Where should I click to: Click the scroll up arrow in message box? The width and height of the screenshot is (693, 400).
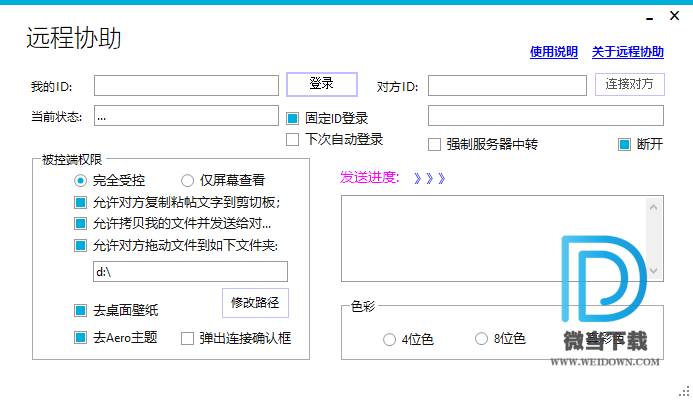(x=654, y=207)
